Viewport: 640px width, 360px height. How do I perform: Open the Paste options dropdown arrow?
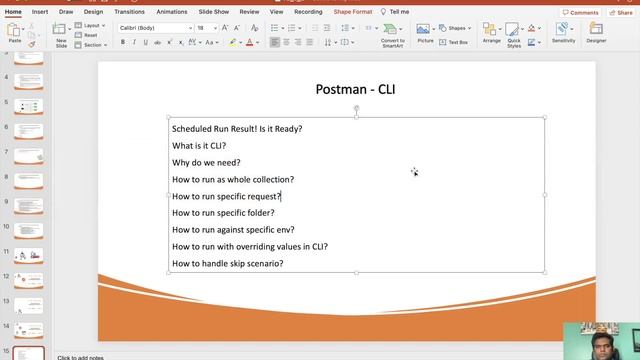23,29
